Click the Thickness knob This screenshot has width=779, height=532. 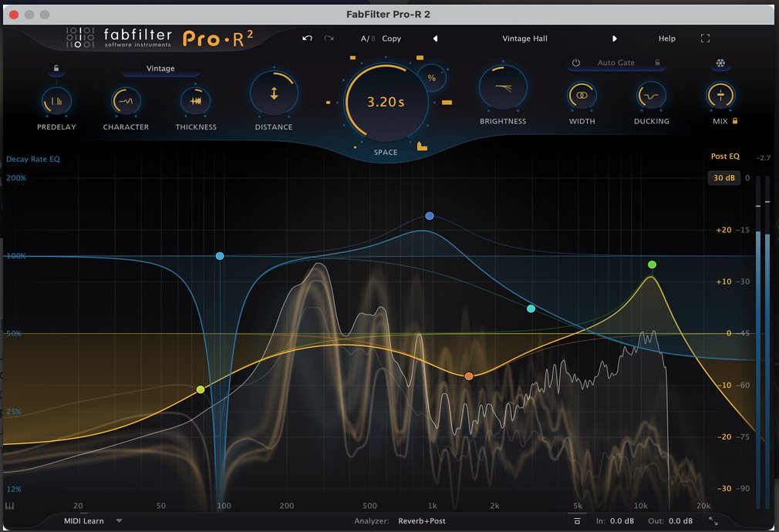[196, 101]
